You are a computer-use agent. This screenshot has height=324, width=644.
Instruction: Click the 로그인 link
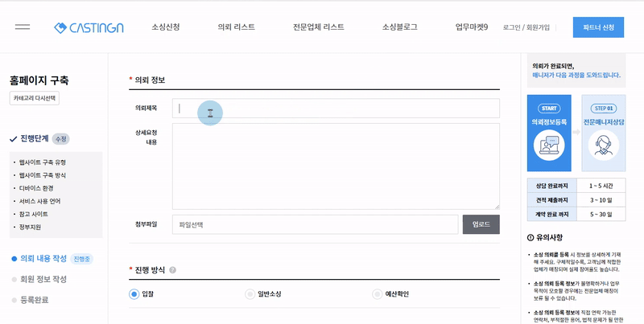pos(511,27)
